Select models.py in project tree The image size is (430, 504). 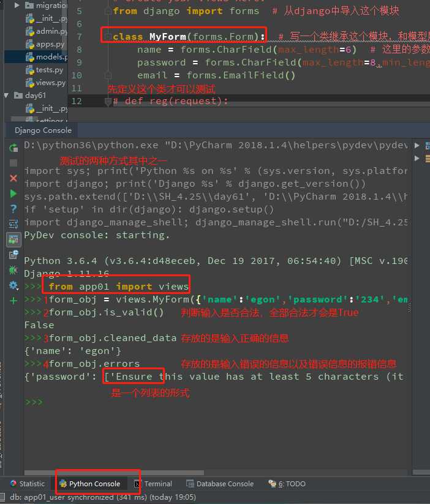pyautogui.click(x=52, y=57)
